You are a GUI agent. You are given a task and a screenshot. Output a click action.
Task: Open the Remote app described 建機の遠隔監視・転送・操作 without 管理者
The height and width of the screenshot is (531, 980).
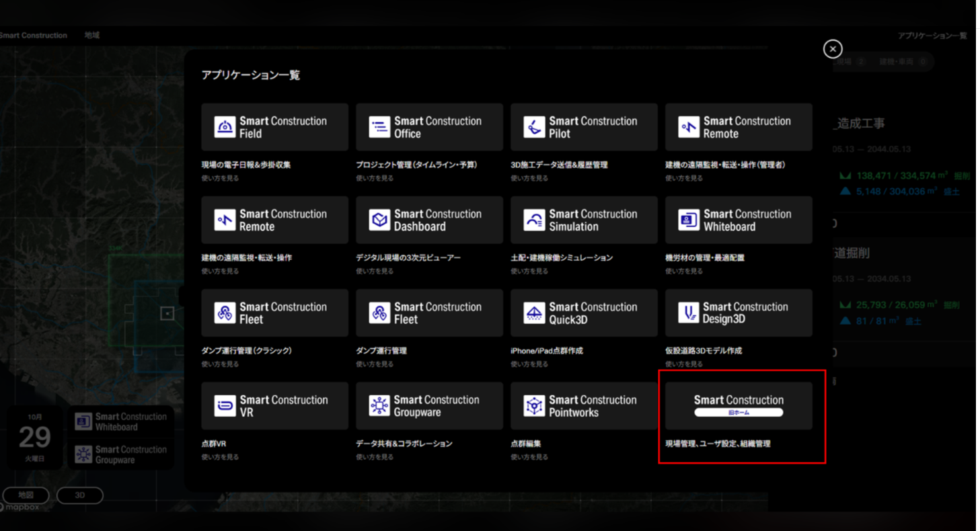point(274,220)
